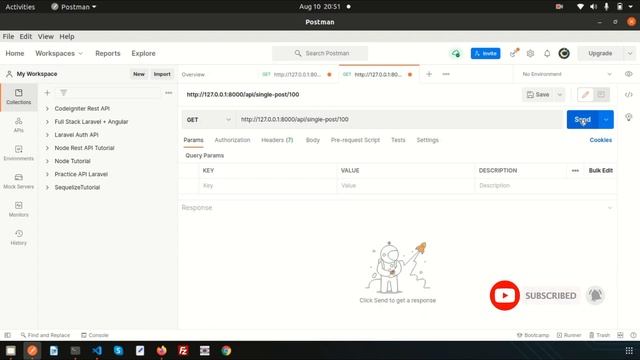
Task: Open the Environments sidebar panel
Action: [x=18, y=153]
